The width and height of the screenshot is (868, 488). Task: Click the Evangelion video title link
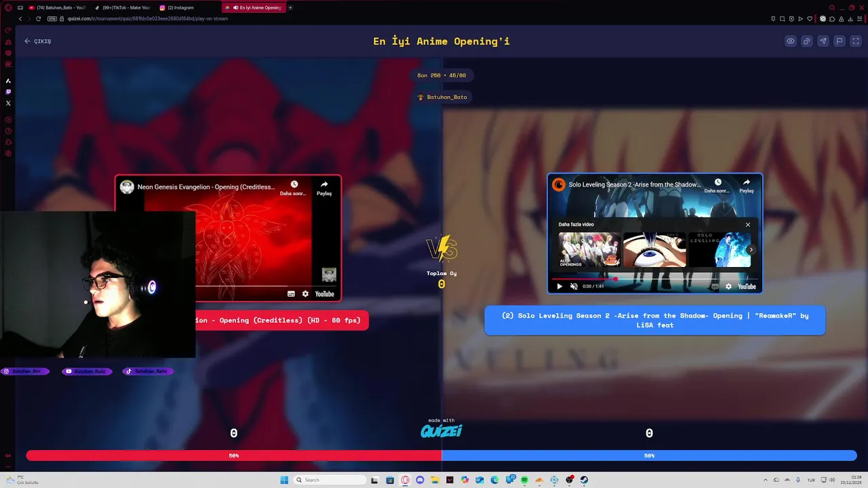(206, 187)
